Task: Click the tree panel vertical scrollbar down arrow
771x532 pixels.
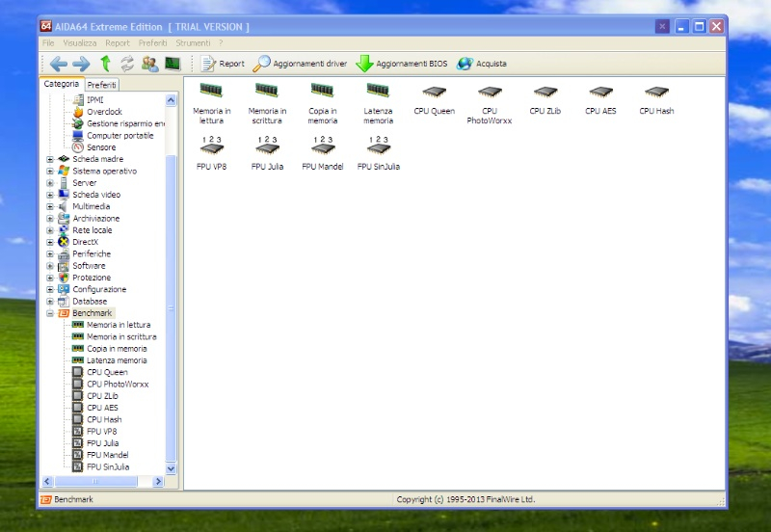Action: 172,468
